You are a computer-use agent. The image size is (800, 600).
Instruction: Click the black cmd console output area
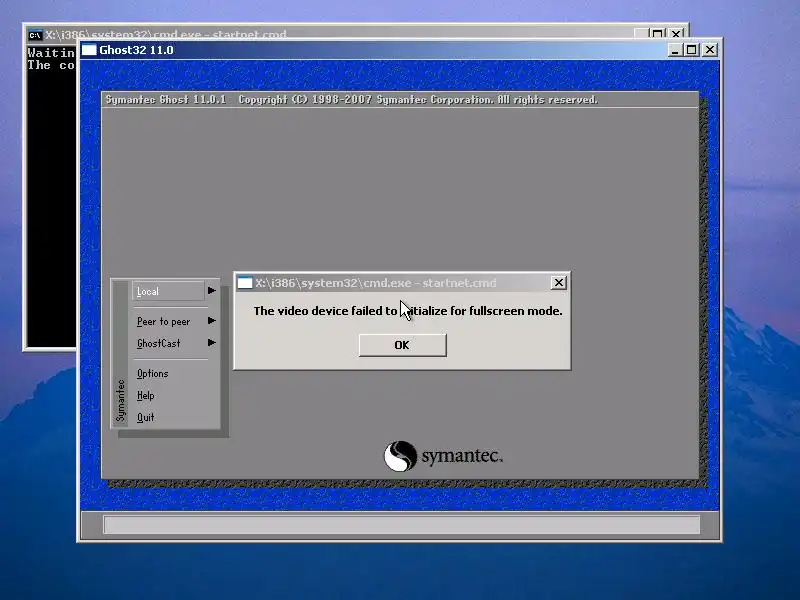pyautogui.click(x=51, y=195)
